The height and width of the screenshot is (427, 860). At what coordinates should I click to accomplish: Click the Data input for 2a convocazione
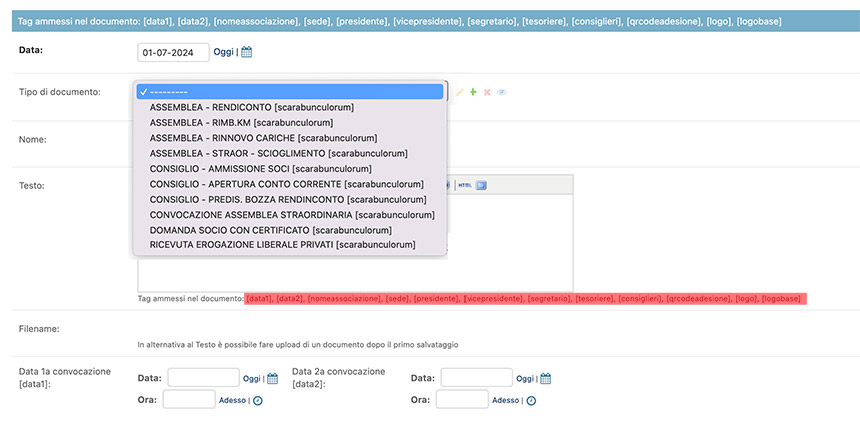(477, 378)
